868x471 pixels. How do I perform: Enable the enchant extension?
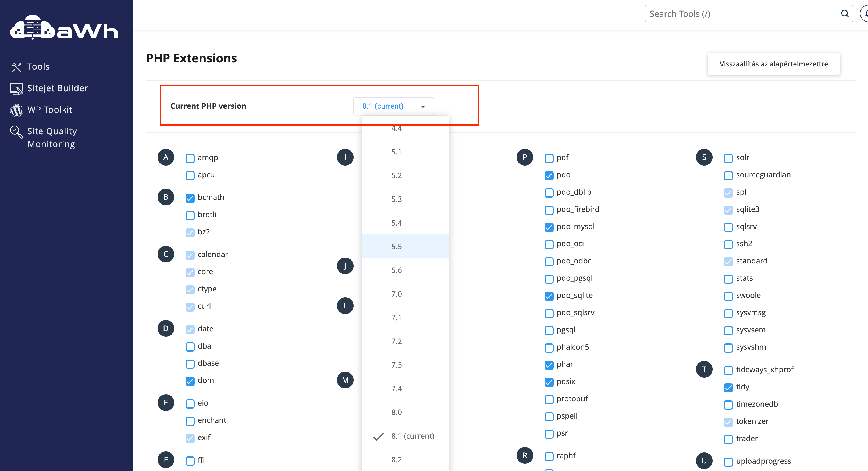pyautogui.click(x=190, y=421)
